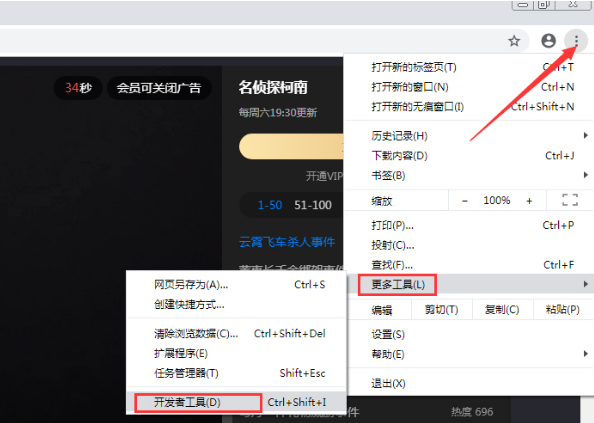Select 网页另存为(A)... in submenu
Image resolution: width=594 pixels, height=423 pixels.
click(236, 284)
